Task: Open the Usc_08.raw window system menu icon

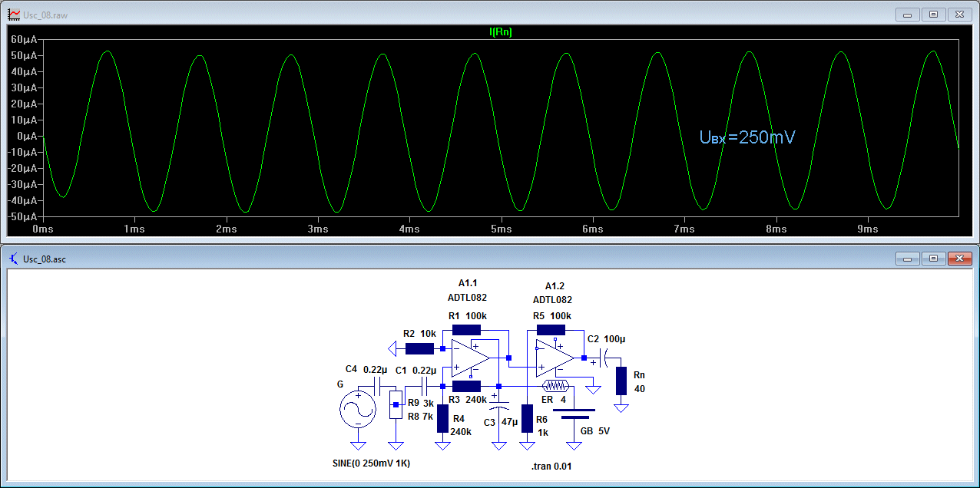Action: point(13,15)
